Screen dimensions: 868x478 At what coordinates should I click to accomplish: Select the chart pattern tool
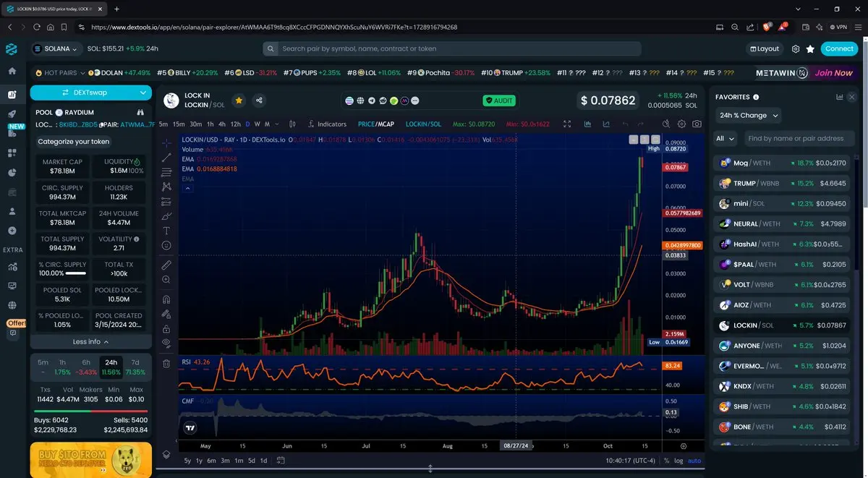click(166, 187)
